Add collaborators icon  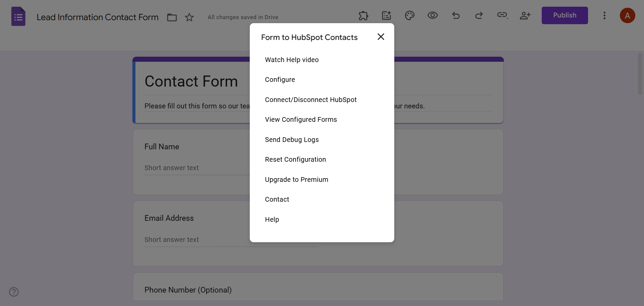point(525,15)
